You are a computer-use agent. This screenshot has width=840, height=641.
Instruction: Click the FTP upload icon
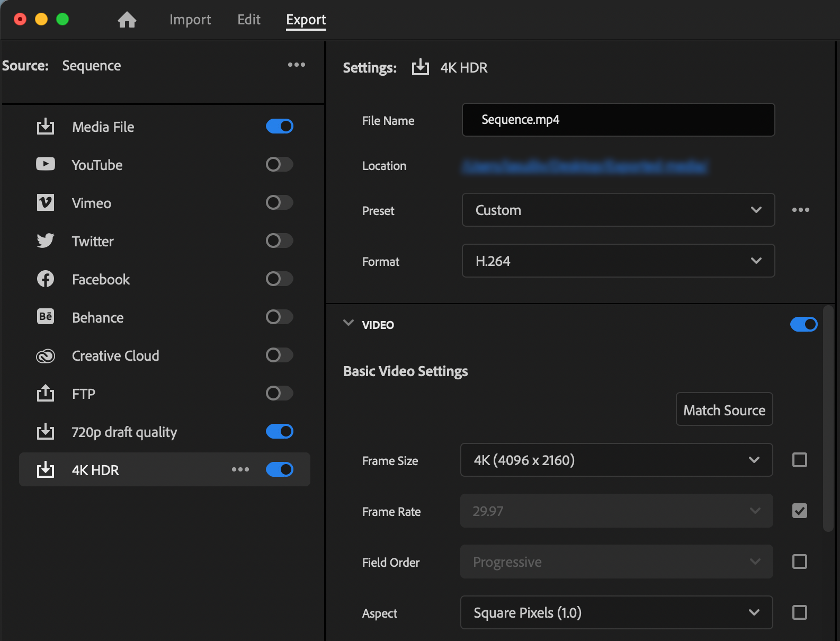click(x=46, y=393)
